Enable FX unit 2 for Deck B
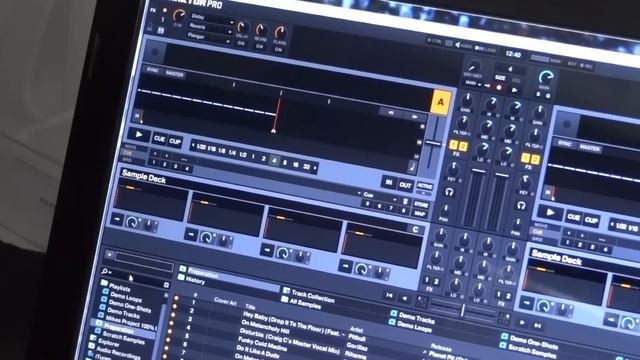 [535, 160]
